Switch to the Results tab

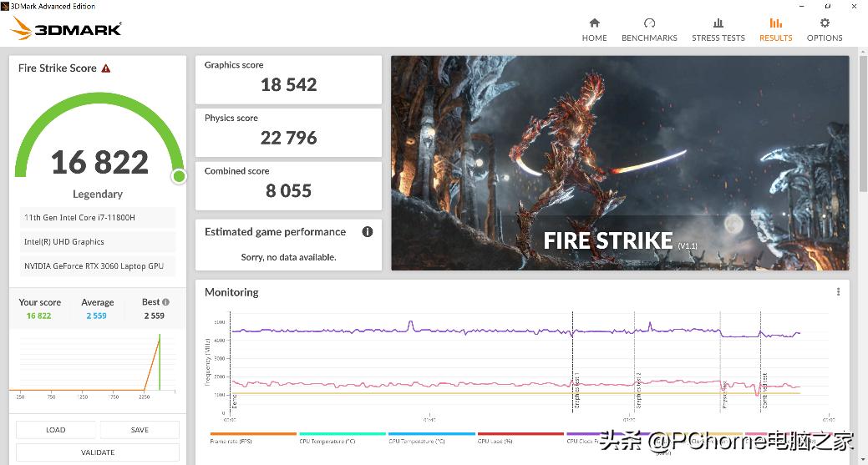775,29
